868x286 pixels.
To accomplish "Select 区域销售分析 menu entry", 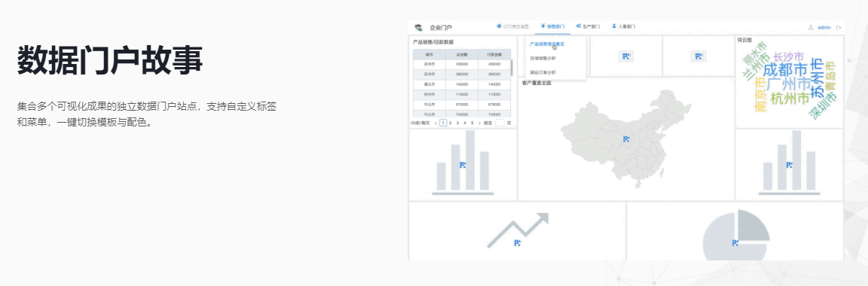I will [x=543, y=58].
